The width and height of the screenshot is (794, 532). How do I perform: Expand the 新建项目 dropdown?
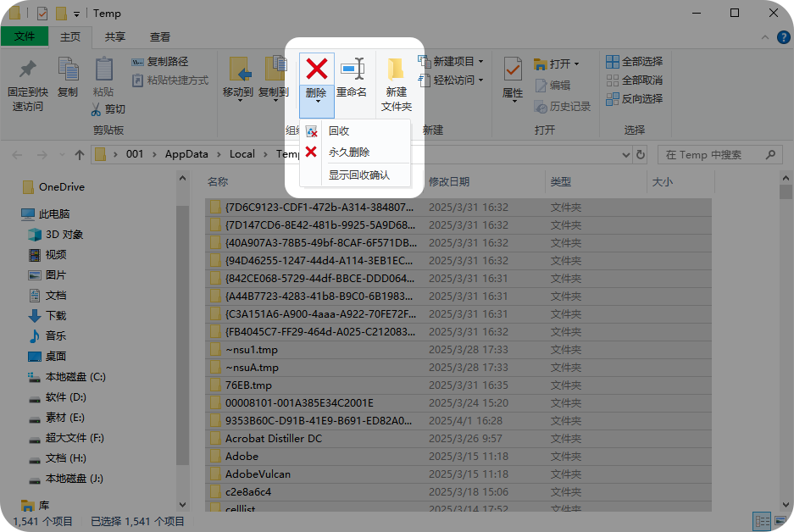[x=480, y=61]
